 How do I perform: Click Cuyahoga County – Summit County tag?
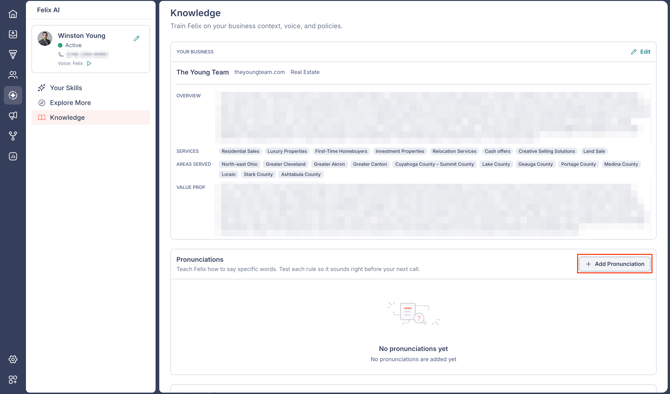[434, 164]
